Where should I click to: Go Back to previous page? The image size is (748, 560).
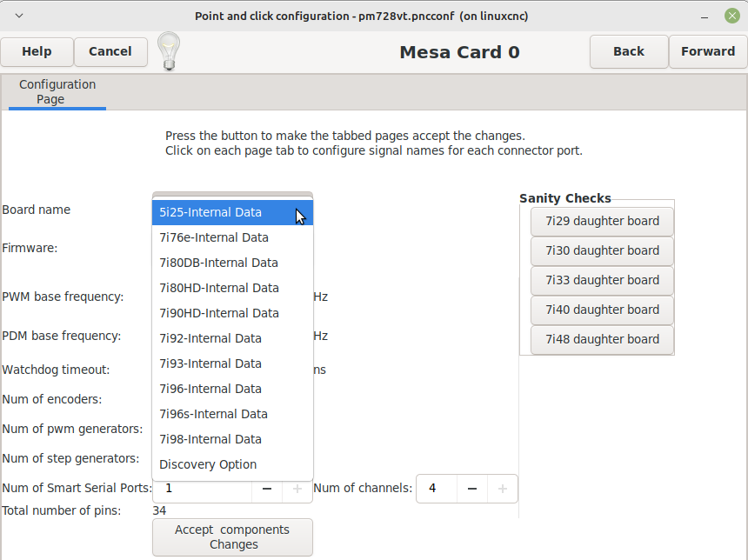point(629,51)
